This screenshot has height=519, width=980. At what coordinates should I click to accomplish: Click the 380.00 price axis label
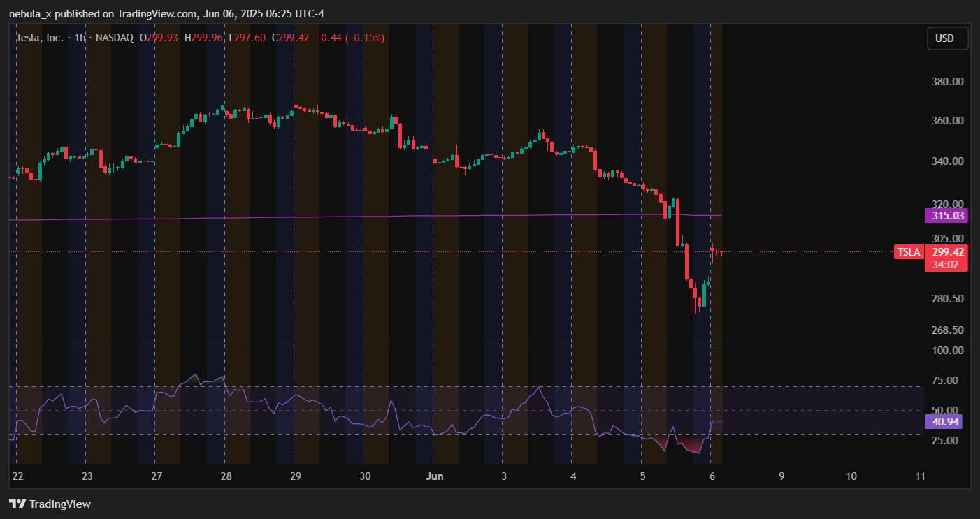tap(948, 81)
